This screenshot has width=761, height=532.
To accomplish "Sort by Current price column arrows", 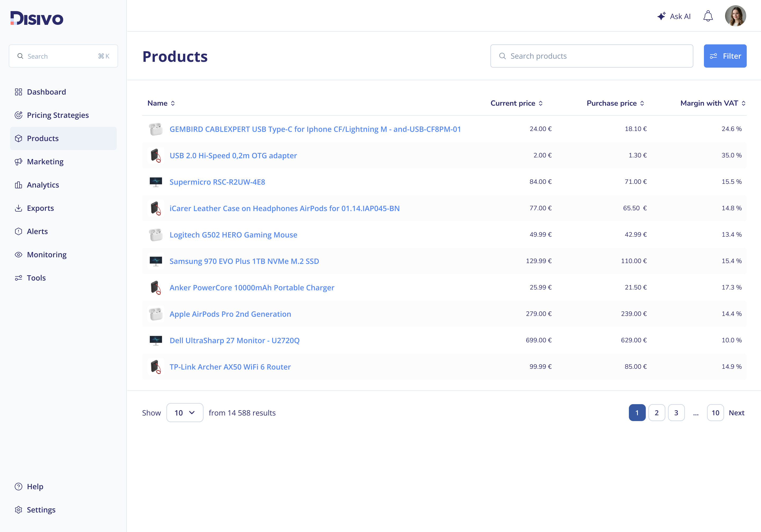I will point(541,103).
